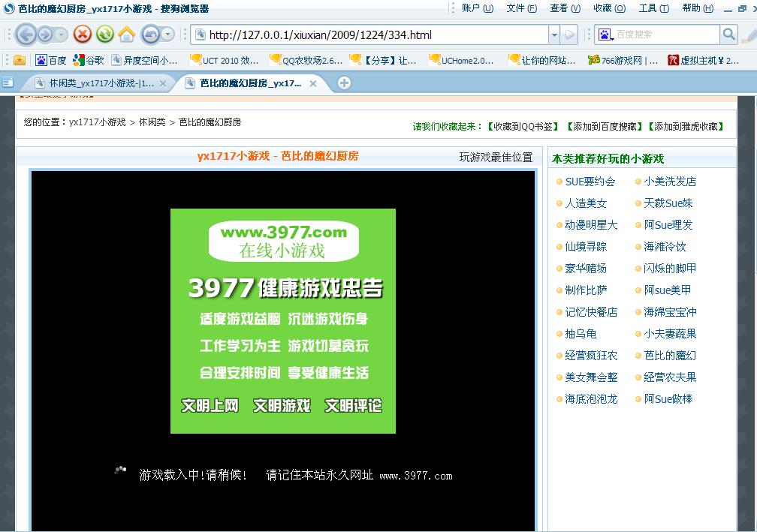
Task: Go forward using the browser forward arrow
Action: 45,35
